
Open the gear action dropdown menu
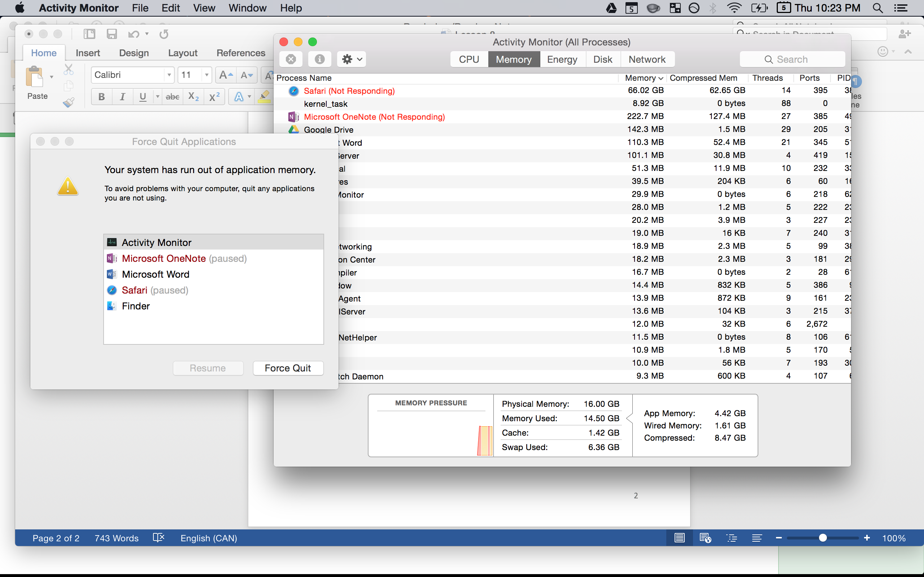pyautogui.click(x=352, y=59)
